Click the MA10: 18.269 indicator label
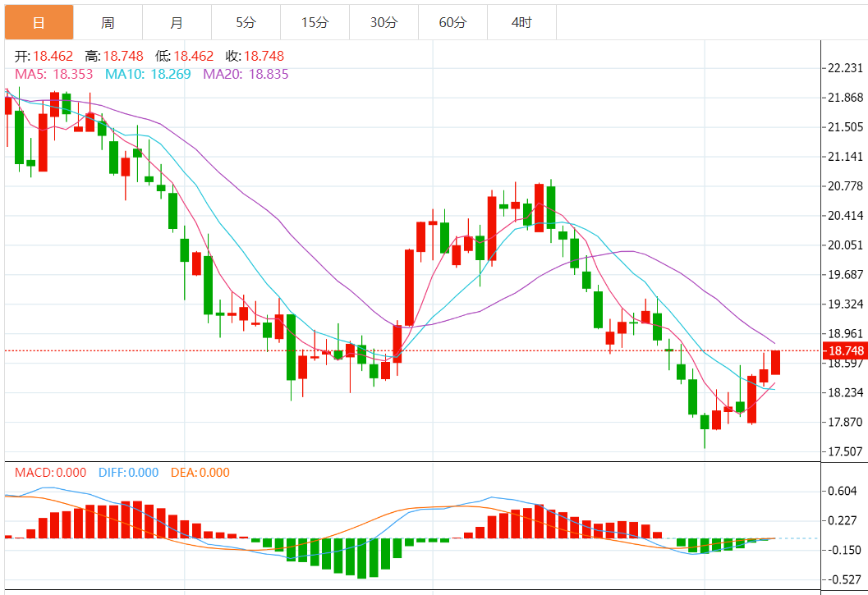Viewport: 868px width, 595px height. [x=148, y=74]
